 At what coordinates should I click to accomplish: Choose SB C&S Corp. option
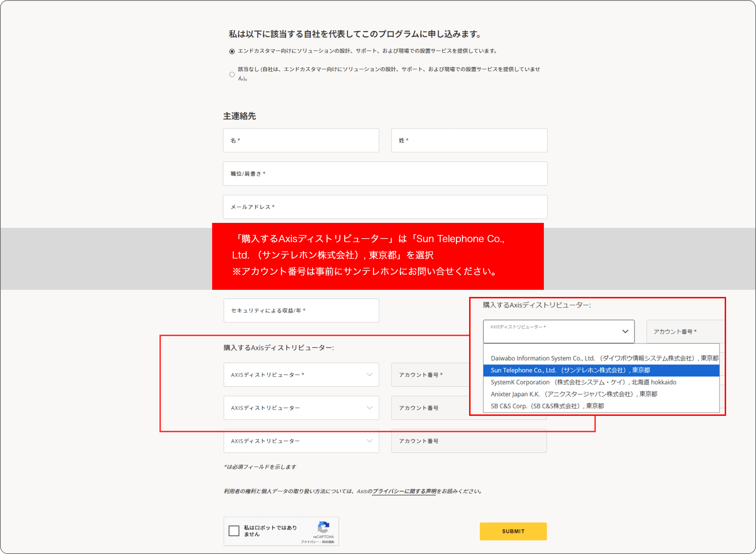(602, 406)
